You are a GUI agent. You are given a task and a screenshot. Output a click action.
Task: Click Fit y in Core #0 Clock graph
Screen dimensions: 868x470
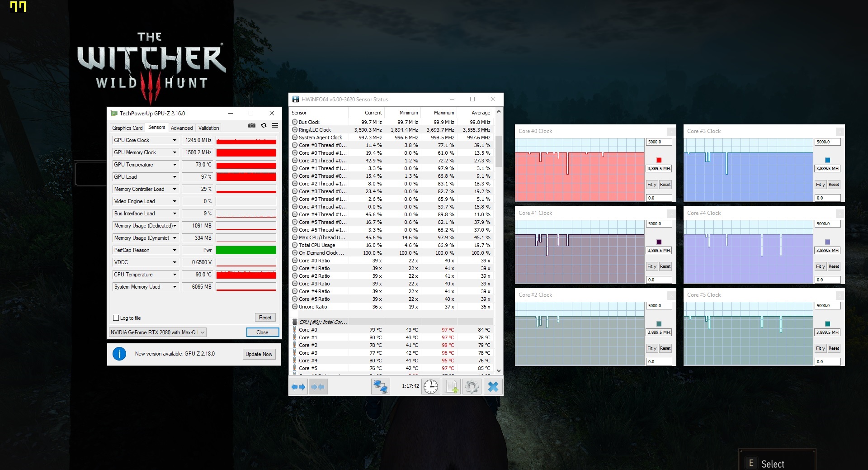coord(652,185)
